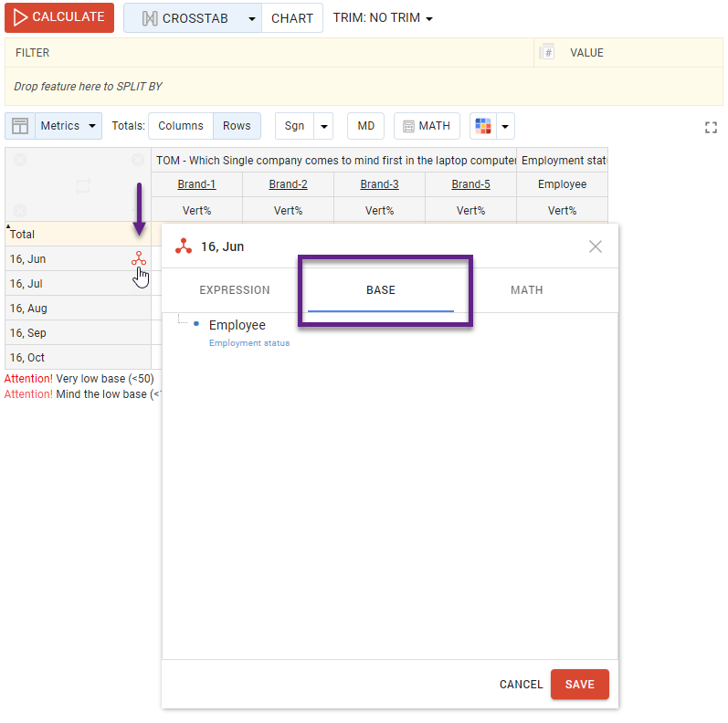Expand the Metrics dropdown
Viewport: 728px width, 723px height.
point(69,126)
